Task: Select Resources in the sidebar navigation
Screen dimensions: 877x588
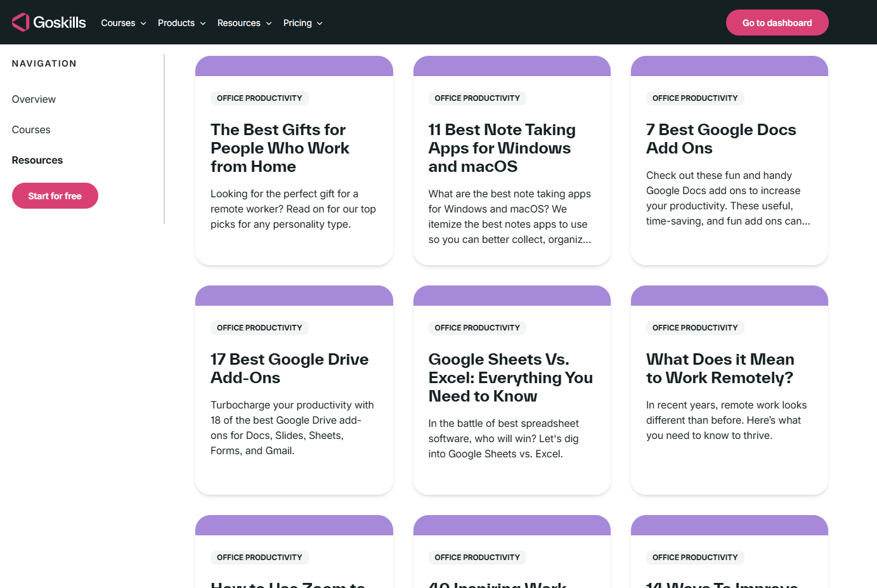Action: point(37,160)
